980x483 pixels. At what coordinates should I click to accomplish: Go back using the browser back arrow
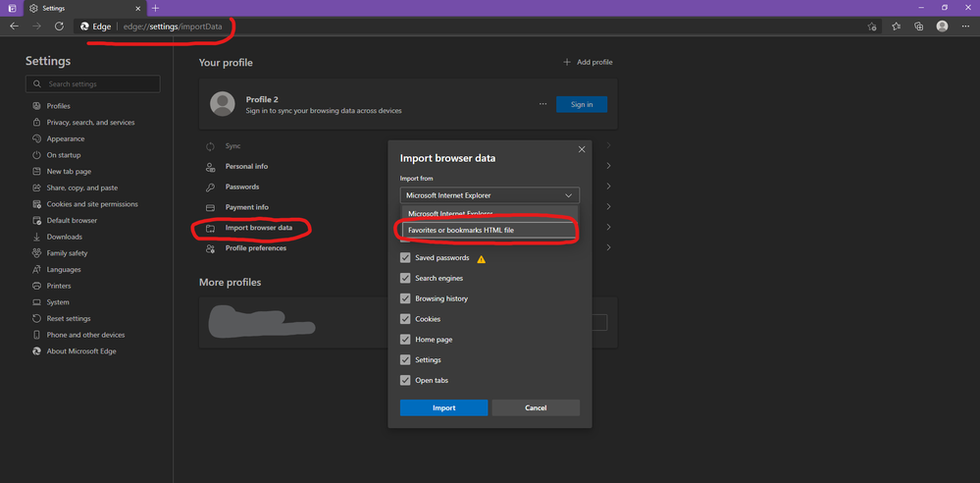pyautogui.click(x=15, y=27)
